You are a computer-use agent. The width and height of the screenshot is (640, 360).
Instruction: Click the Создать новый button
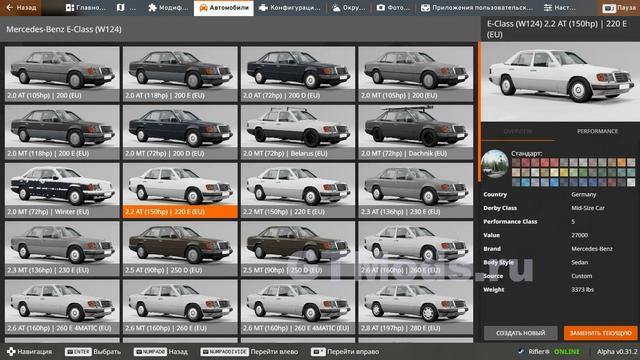520,333
